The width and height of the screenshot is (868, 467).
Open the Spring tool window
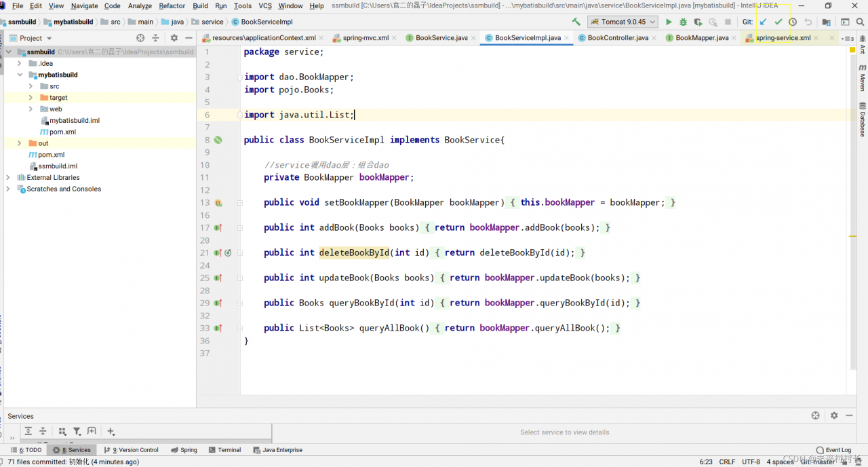point(184,450)
